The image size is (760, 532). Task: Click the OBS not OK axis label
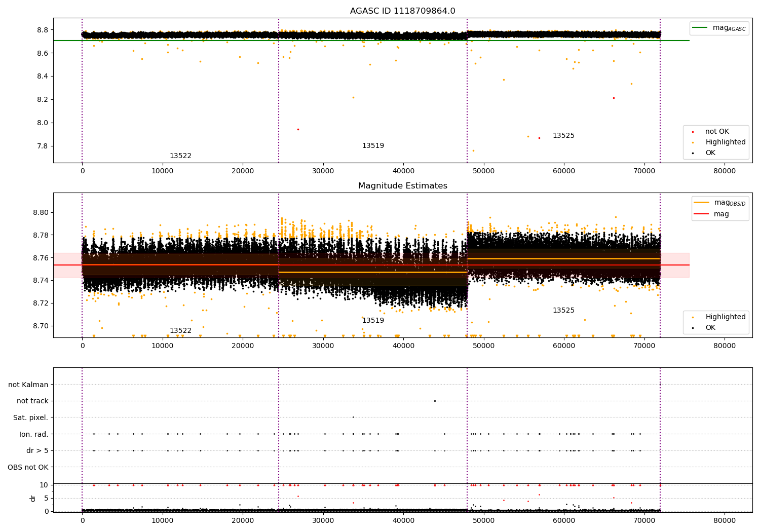(x=28, y=467)
